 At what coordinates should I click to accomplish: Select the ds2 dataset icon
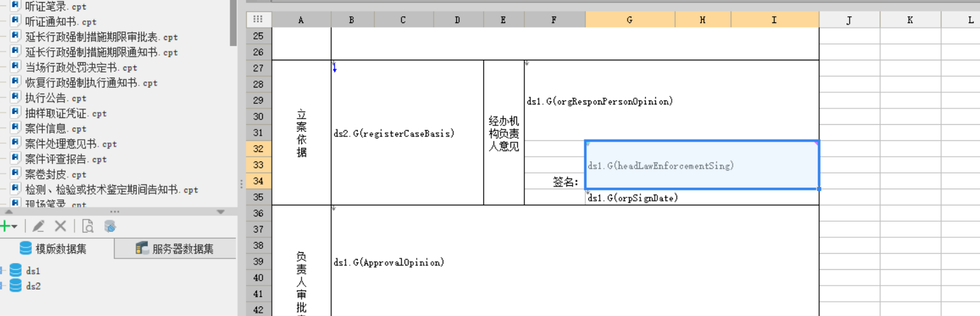pyautogui.click(x=16, y=286)
